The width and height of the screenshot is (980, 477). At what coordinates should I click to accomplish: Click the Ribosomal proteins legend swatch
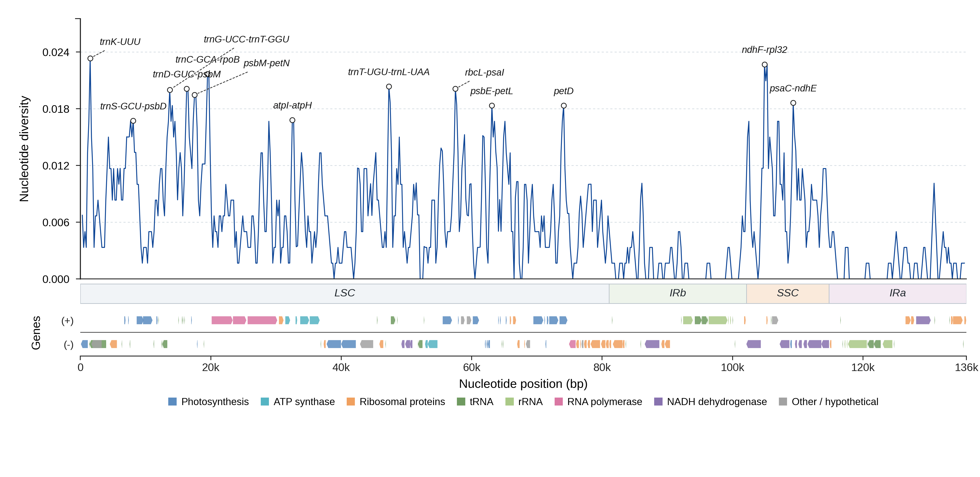[351, 402]
